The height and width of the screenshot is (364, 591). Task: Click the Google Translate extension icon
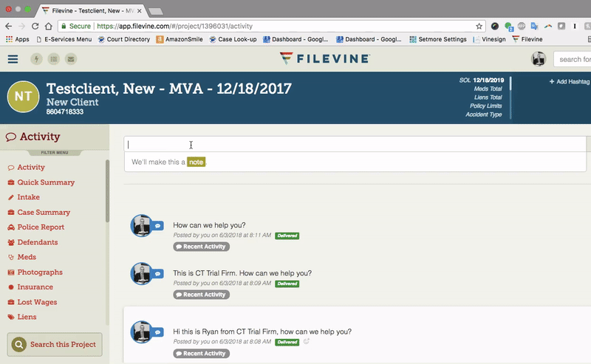[x=534, y=26]
